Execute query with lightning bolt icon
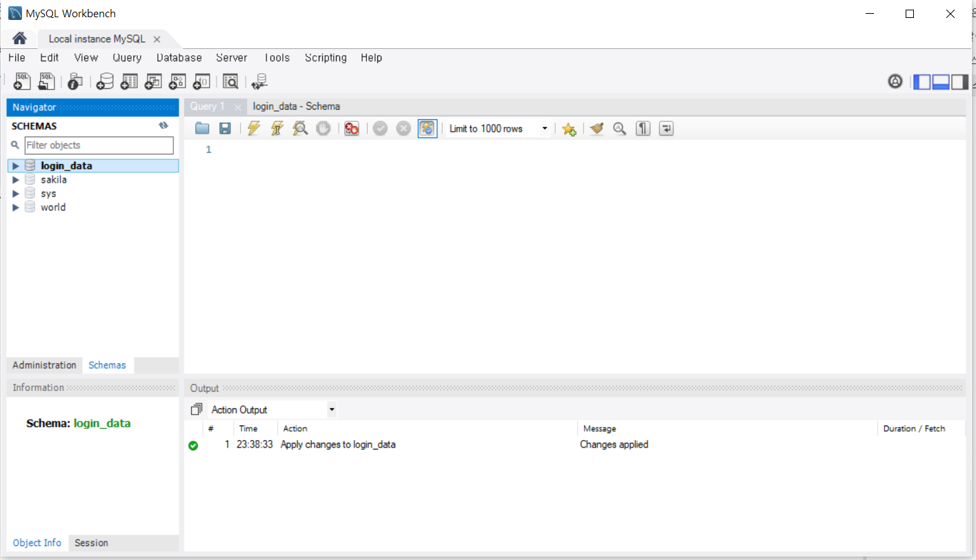Viewport: 976px width, 560px height. tap(253, 128)
